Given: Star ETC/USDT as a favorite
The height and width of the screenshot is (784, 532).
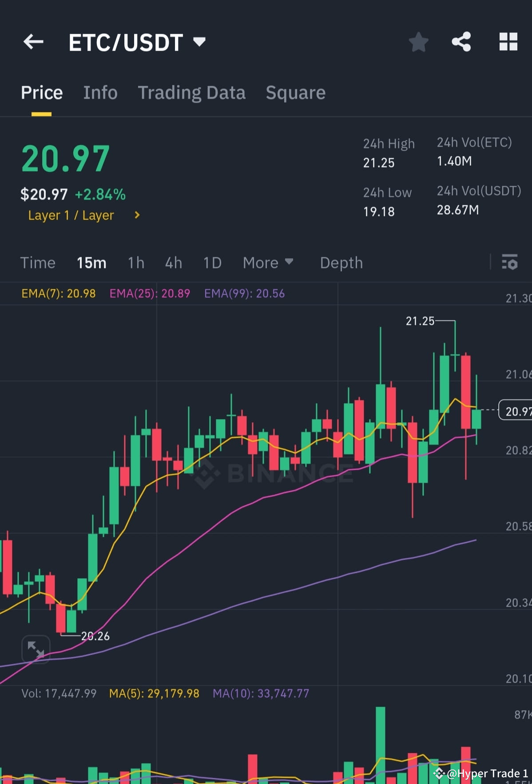Looking at the screenshot, I should (x=418, y=41).
